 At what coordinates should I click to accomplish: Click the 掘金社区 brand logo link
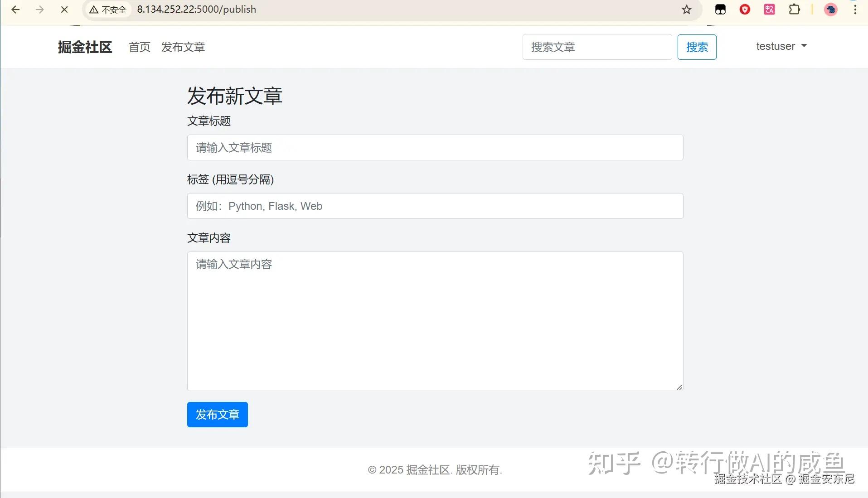tap(85, 47)
